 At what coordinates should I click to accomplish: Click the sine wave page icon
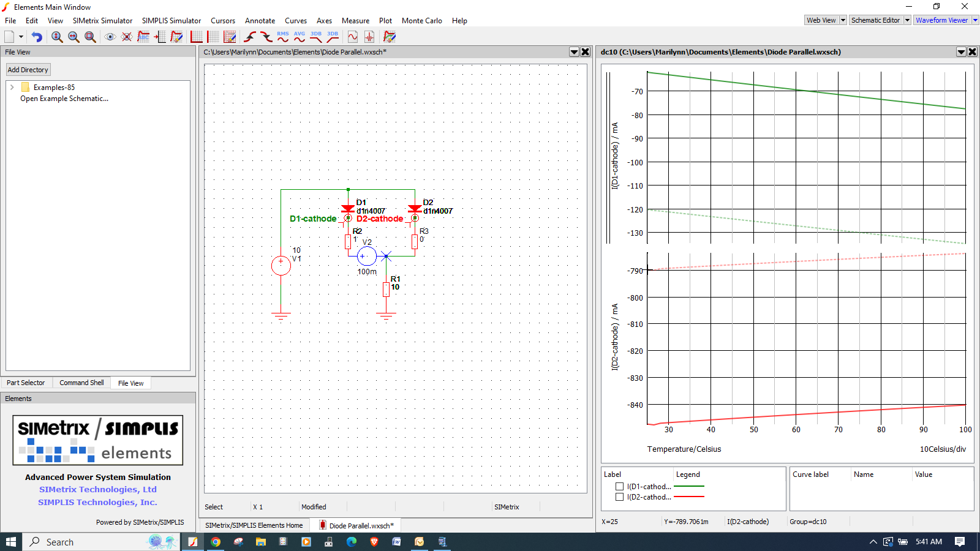click(x=353, y=37)
